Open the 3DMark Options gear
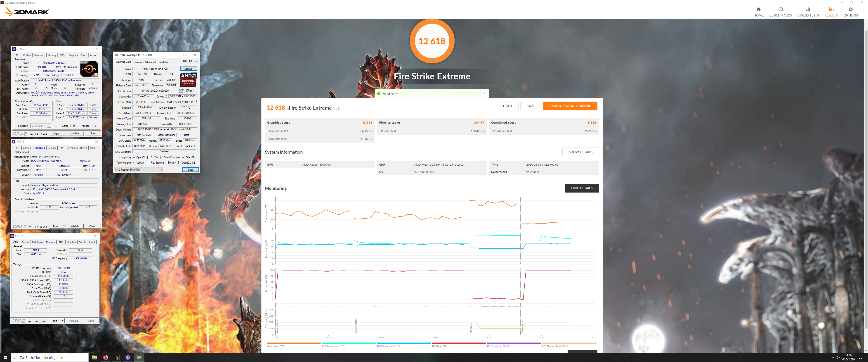 click(x=850, y=12)
